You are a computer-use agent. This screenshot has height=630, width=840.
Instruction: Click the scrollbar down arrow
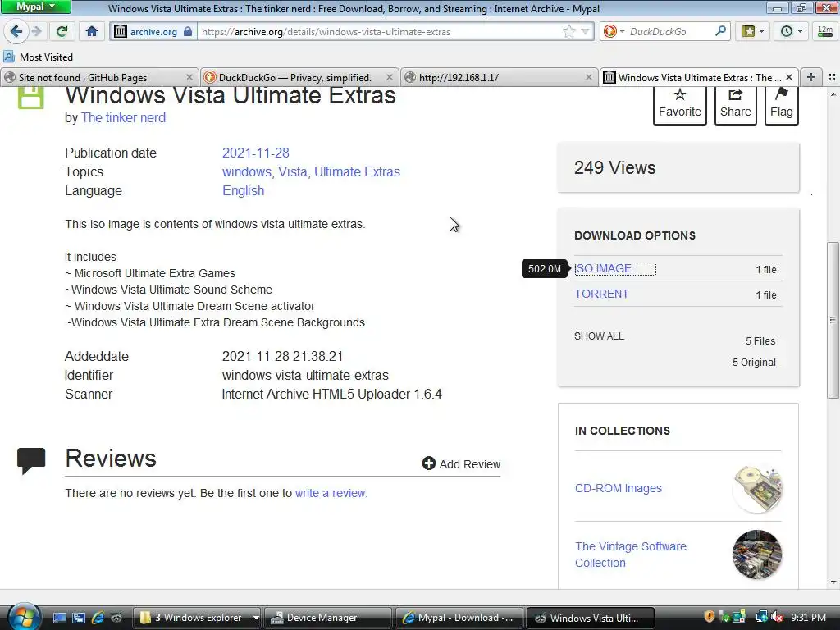pyautogui.click(x=833, y=582)
